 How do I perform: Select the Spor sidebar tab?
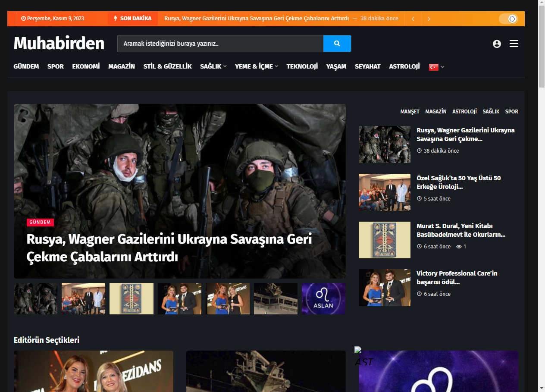[x=512, y=112]
